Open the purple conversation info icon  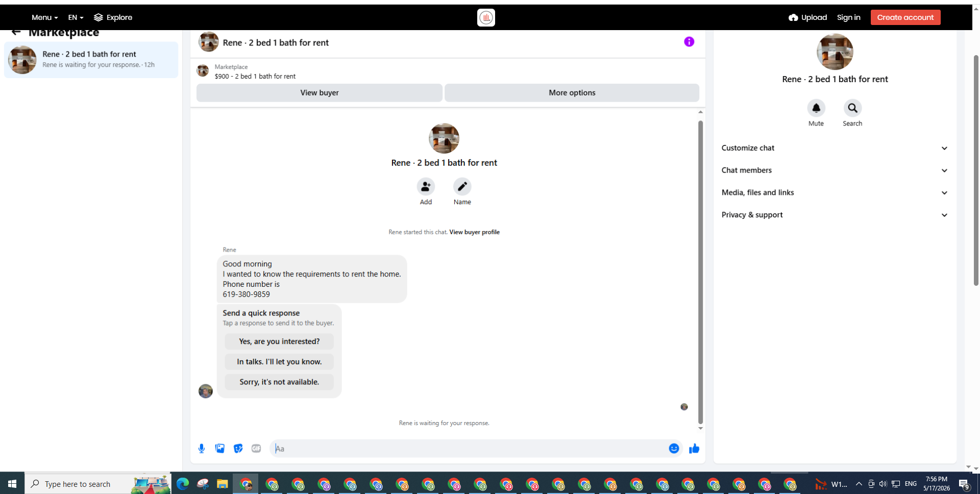tap(689, 42)
